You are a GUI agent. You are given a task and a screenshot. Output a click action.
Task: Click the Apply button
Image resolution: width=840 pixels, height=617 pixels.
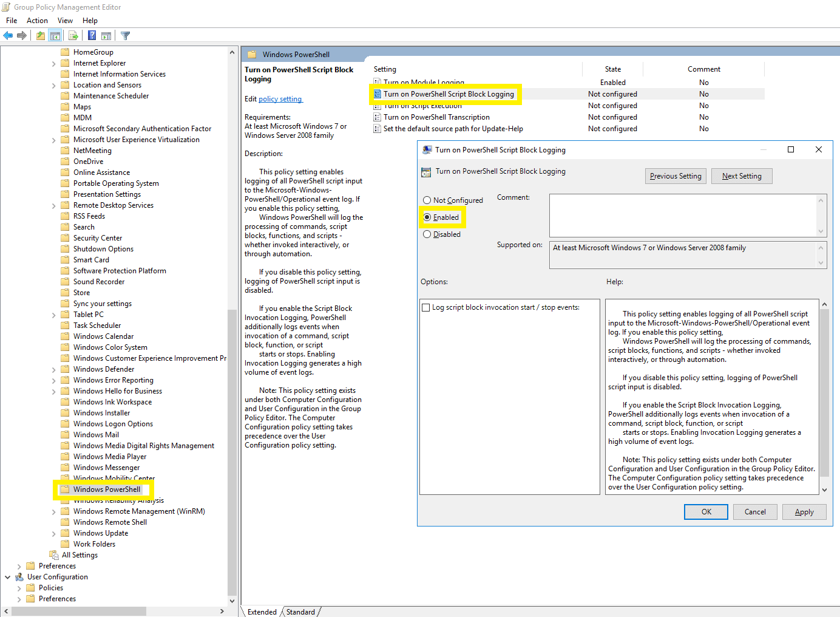[x=804, y=511]
